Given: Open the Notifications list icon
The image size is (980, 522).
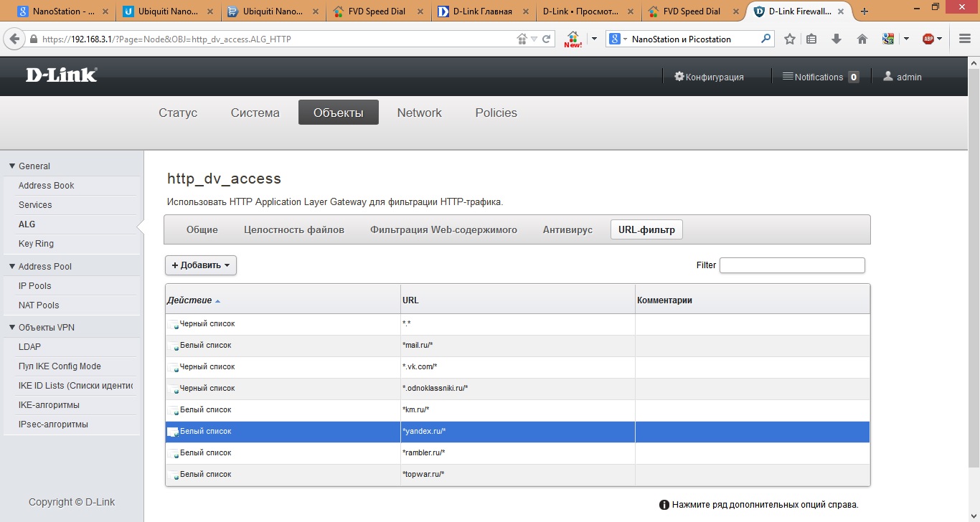Looking at the screenshot, I should 787,77.
